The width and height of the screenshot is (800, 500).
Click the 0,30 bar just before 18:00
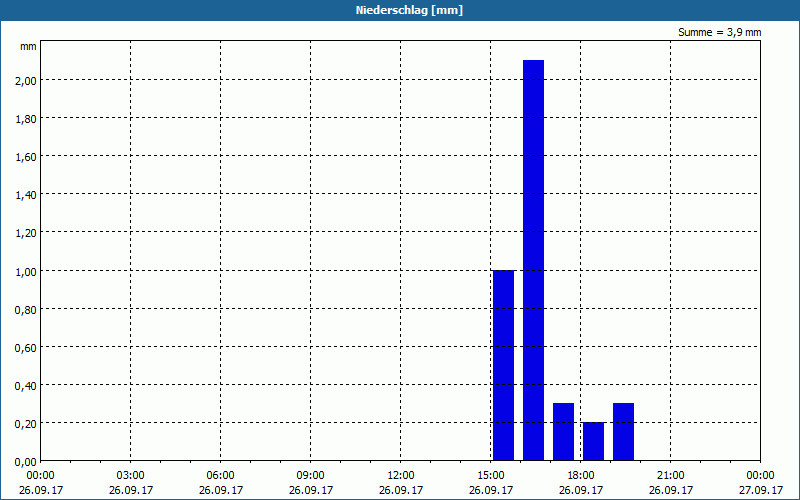pyautogui.click(x=563, y=432)
